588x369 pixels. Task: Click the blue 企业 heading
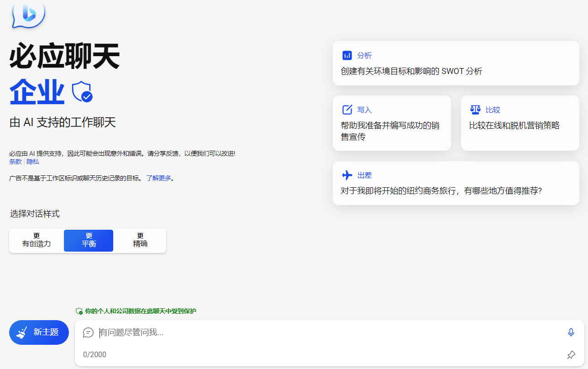pyautogui.click(x=37, y=92)
